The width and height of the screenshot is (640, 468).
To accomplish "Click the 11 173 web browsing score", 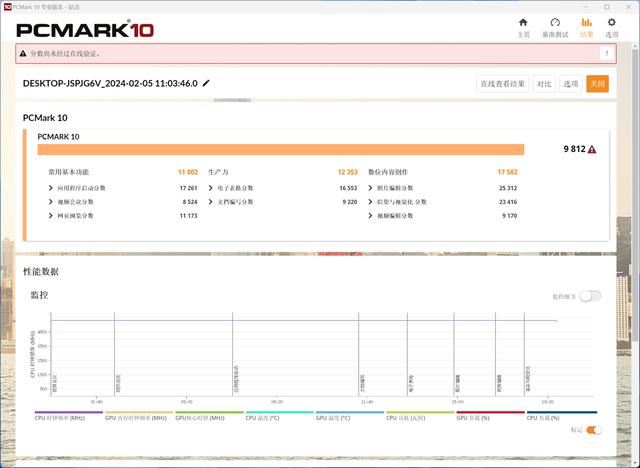I will point(188,215).
